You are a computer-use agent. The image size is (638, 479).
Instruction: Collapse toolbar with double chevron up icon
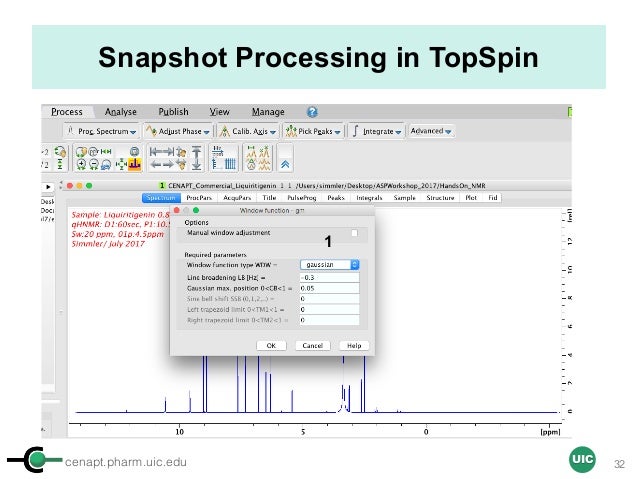point(285,164)
